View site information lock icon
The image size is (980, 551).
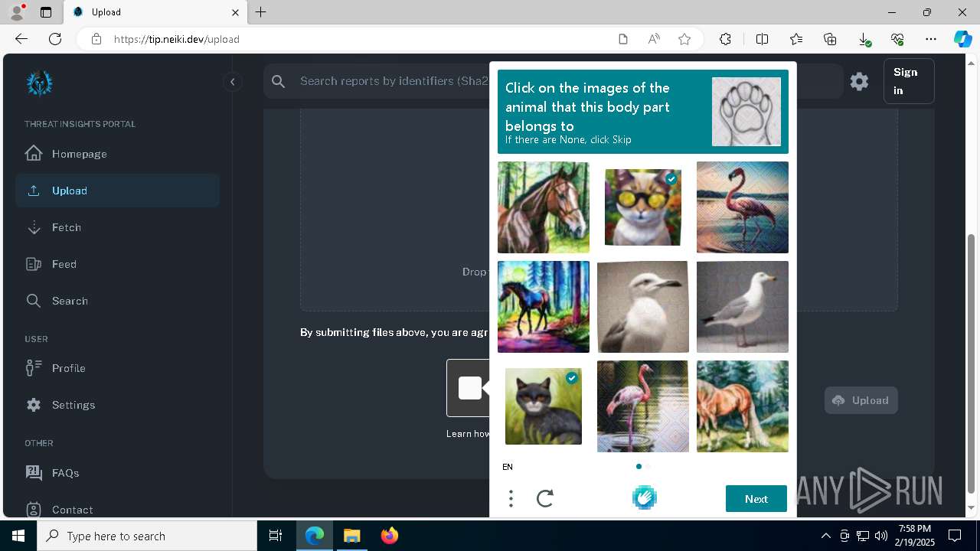point(96,39)
